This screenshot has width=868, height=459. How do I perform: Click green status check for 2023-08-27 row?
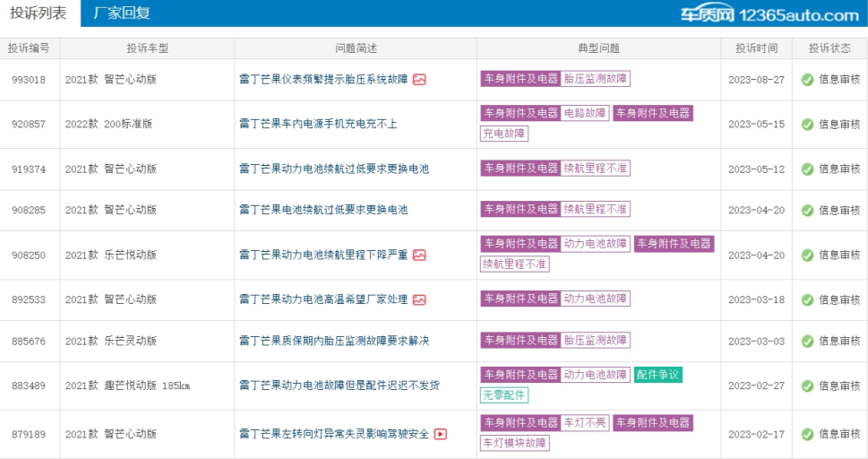(x=808, y=79)
